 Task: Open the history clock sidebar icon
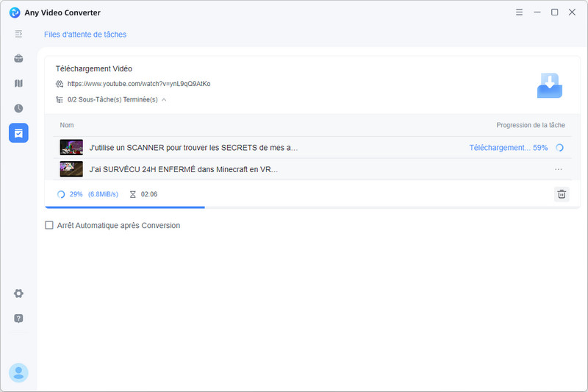[x=18, y=108]
